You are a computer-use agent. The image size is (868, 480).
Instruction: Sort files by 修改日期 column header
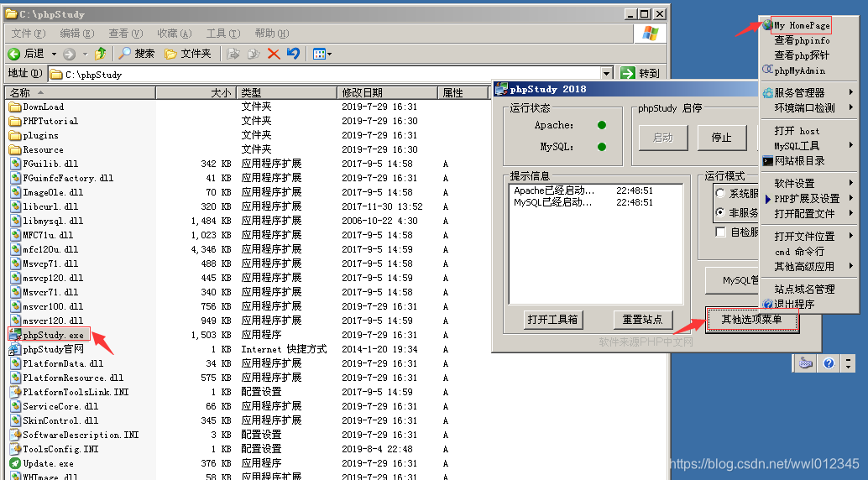tap(388, 92)
